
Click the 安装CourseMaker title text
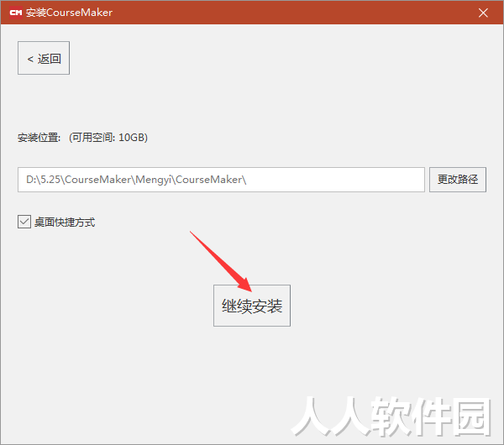click(x=69, y=13)
